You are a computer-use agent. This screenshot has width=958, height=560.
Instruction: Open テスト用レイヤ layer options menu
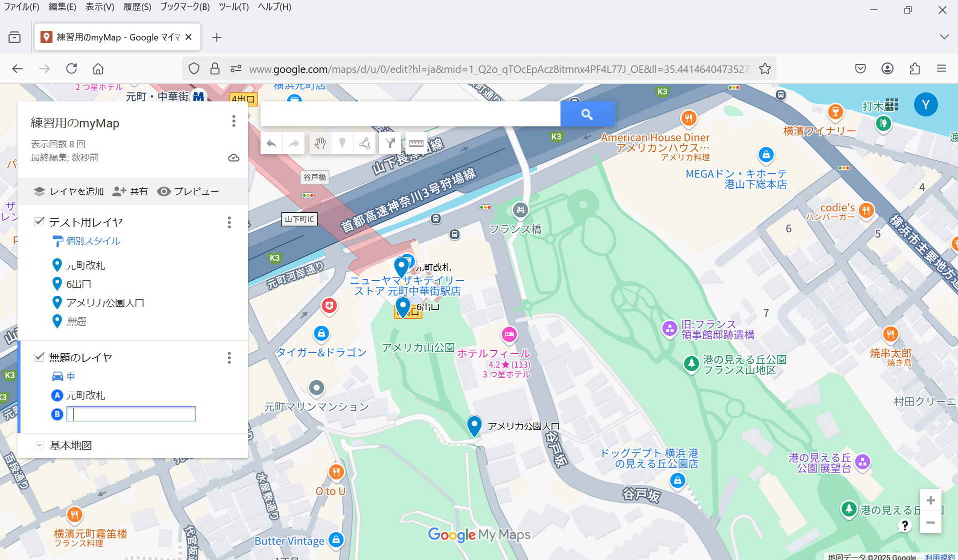[x=229, y=222]
